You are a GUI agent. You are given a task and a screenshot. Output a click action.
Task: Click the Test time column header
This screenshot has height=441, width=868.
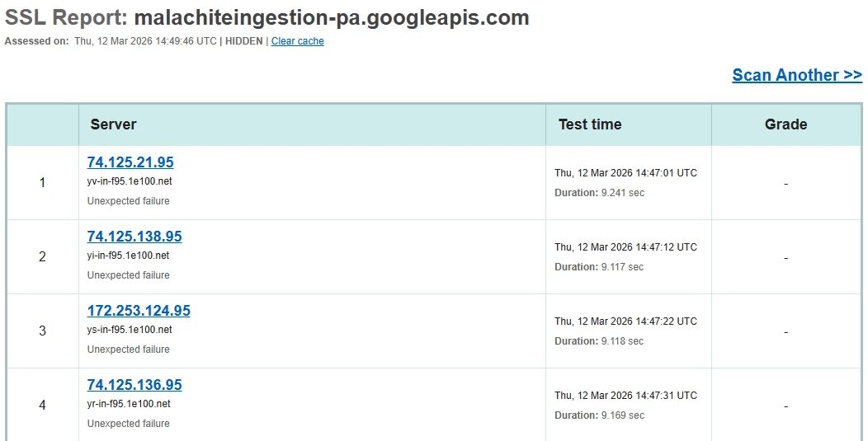point(590,124)
